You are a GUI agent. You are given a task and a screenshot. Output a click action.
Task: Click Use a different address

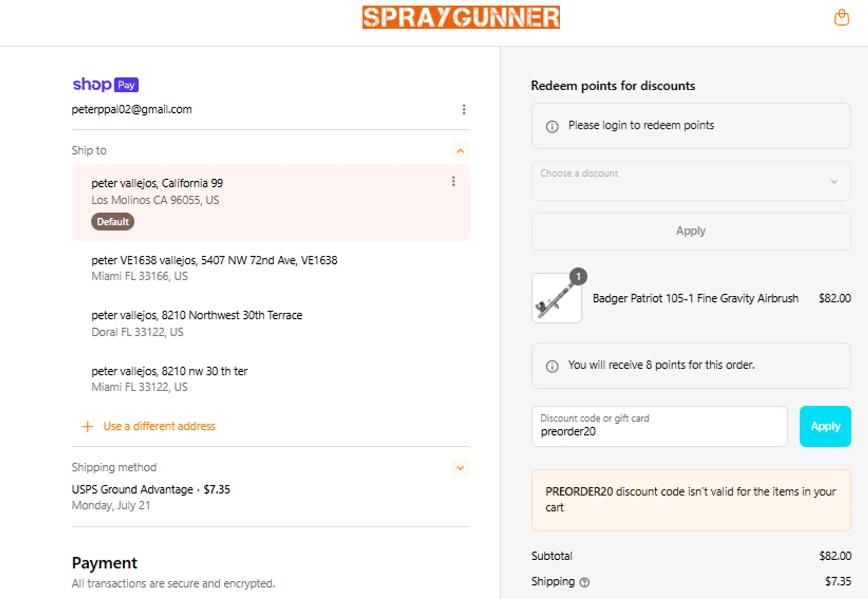tap(159, 426)
